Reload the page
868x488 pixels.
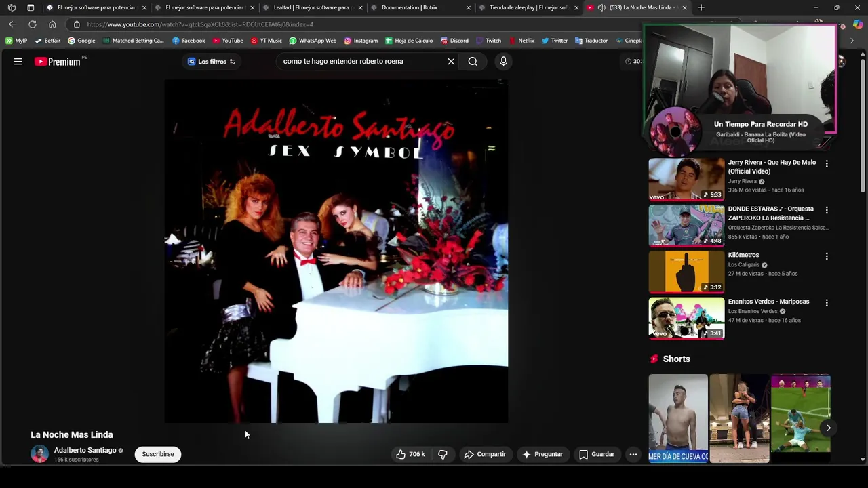(x=32, y=24)
